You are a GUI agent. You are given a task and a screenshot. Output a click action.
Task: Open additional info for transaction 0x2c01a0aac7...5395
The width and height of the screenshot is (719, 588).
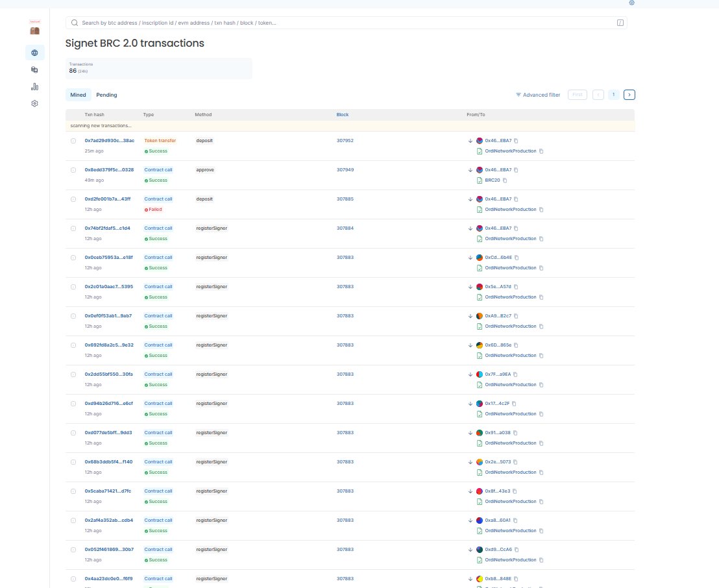[x=73, y=287]
